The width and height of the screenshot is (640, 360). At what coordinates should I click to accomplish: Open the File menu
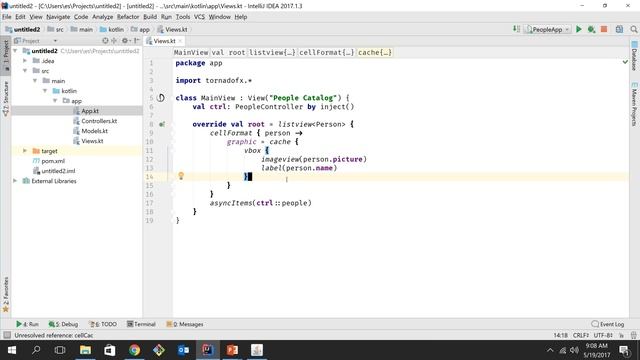pos(7,17)
